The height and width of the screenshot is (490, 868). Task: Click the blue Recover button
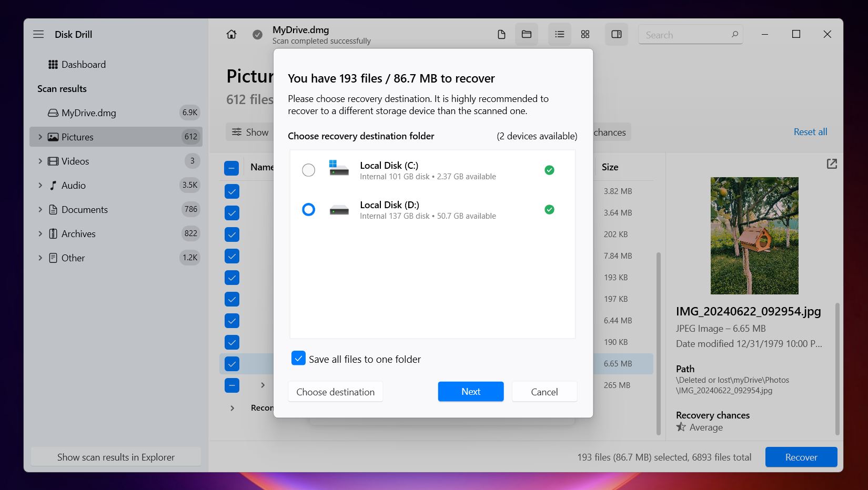(801, 457)
